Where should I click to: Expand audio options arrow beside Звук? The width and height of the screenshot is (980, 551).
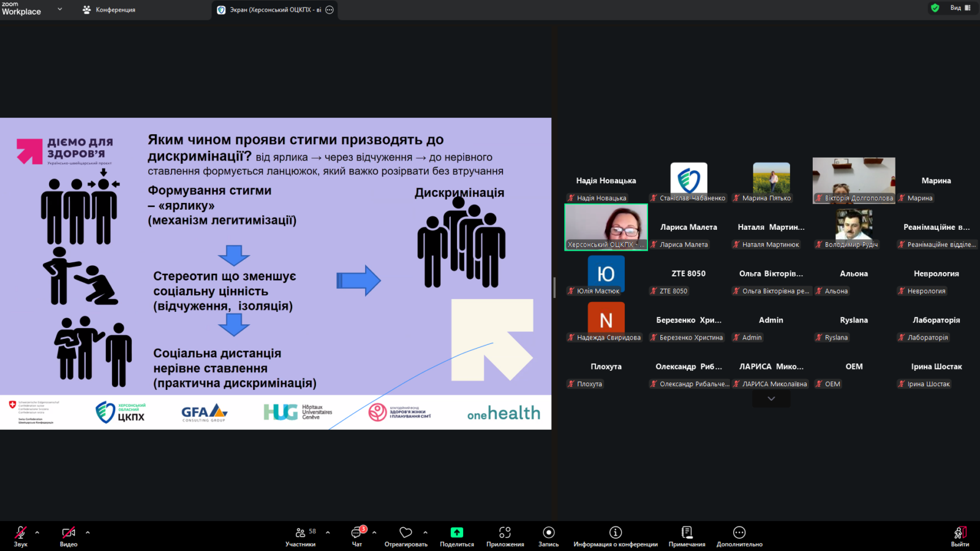point(37,533)
